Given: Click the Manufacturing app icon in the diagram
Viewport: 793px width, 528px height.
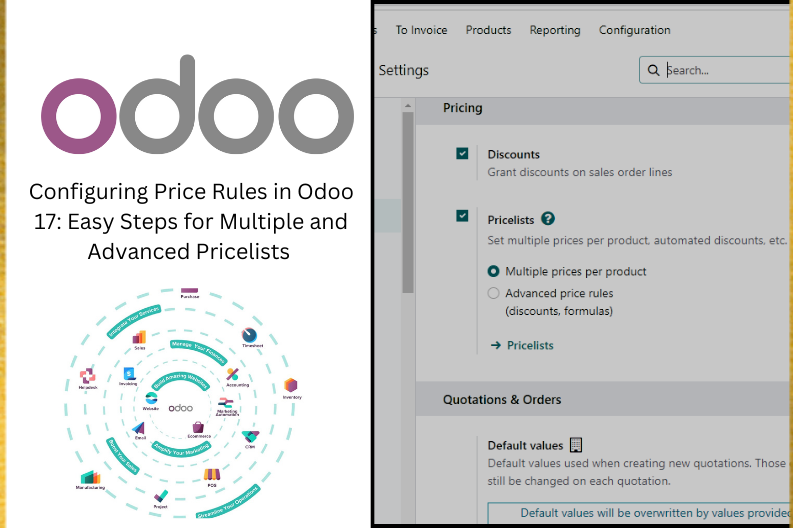Looking at the screenshot, I should pyautogui.click(x=89, y=477).
